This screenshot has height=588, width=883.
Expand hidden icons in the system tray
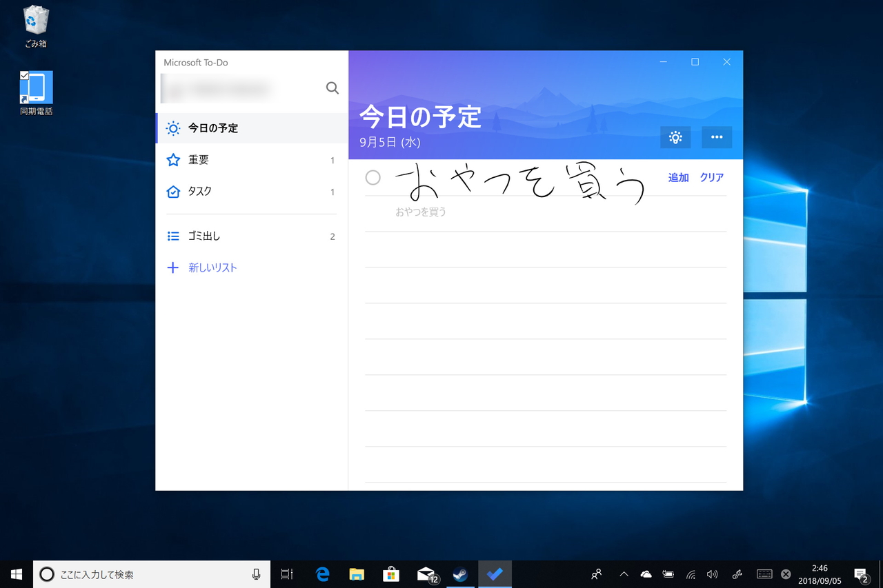click(623, 574)
